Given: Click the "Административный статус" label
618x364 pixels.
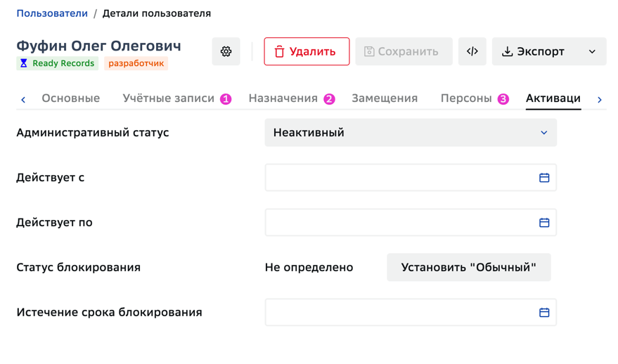Looking at the screenshot, I should click(x=93, y=133).
